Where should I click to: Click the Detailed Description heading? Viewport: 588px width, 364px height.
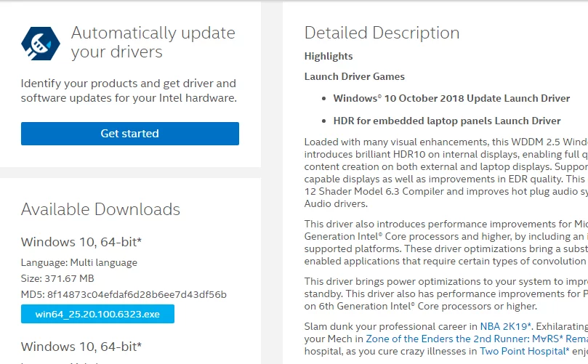click(x=382, y=33)
